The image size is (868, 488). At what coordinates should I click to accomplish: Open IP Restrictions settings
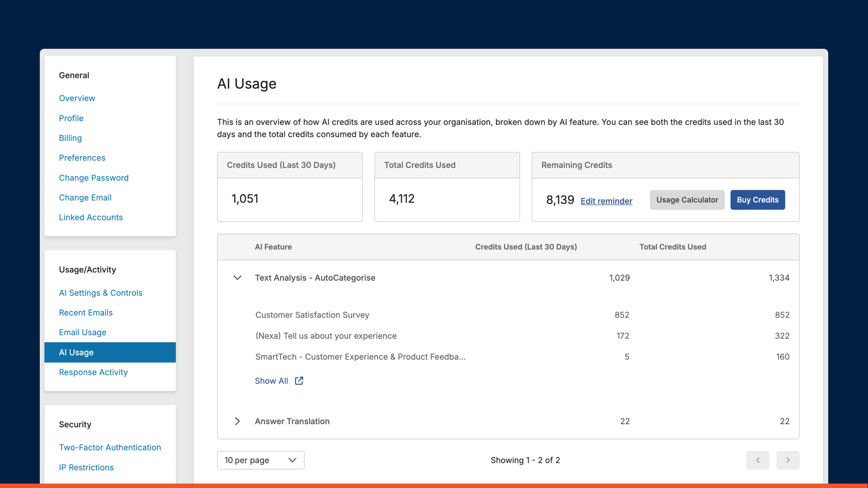[x=86, y=467]
